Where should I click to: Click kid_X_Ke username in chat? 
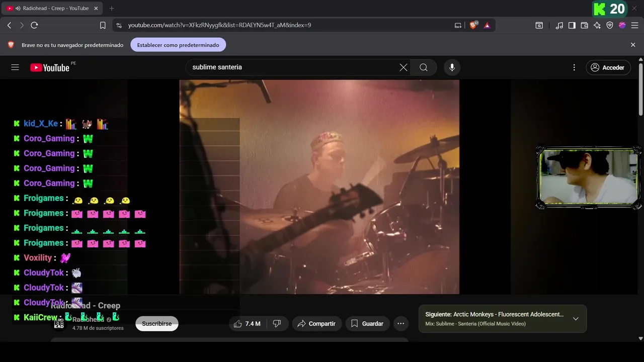click(x=41, y=124)
